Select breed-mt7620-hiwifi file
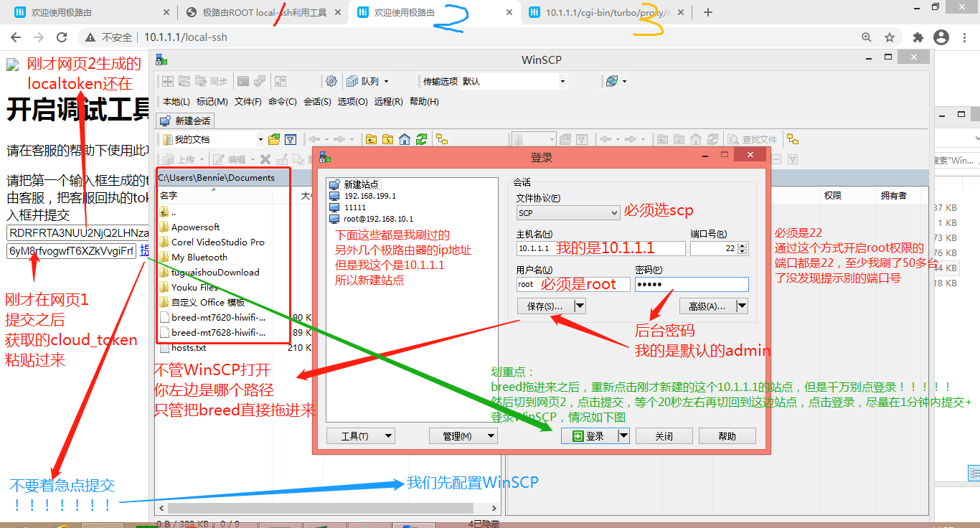 click(212, 317)
